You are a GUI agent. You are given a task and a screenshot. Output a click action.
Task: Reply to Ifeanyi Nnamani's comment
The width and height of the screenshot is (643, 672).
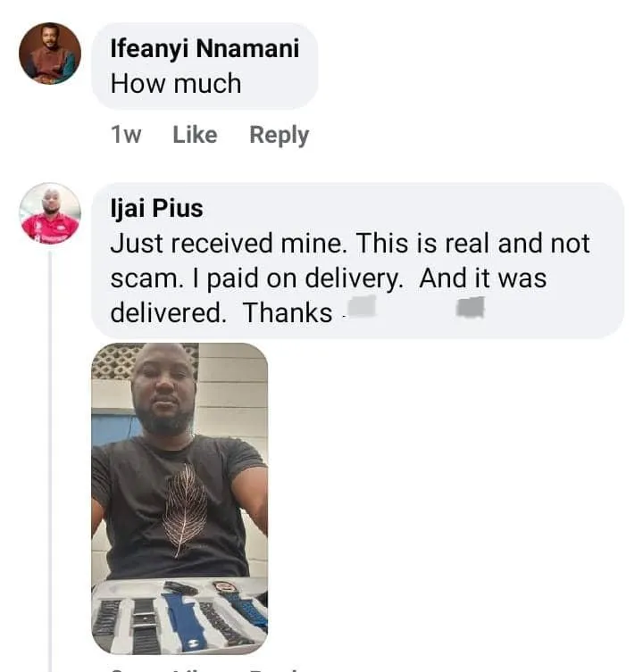pyautogui.click(x=279, y=135)
